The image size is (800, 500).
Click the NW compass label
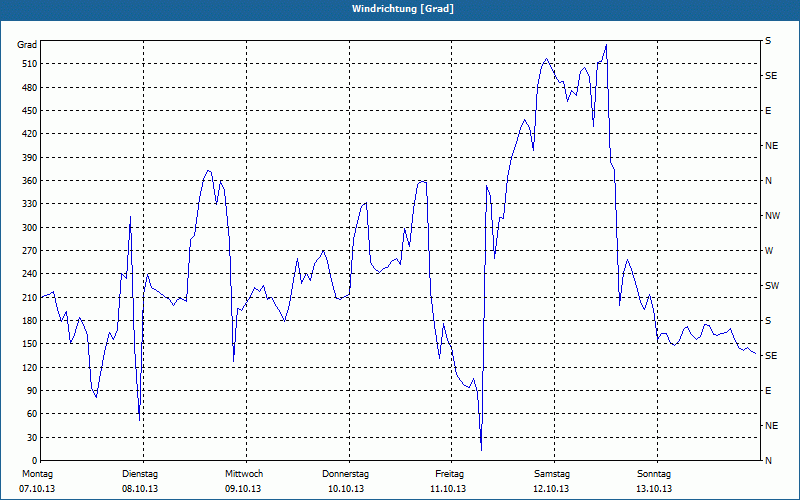772,216
